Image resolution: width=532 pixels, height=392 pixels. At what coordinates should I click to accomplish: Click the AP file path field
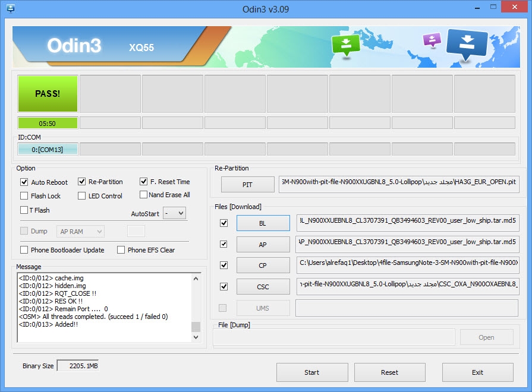click(x=408, y=244)
